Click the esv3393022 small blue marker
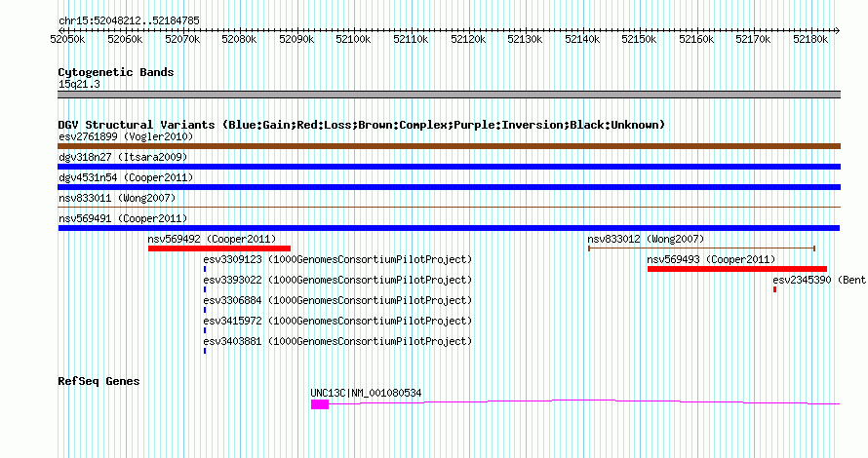The width and height of the screenshot is (868, 458). point(205,289)
